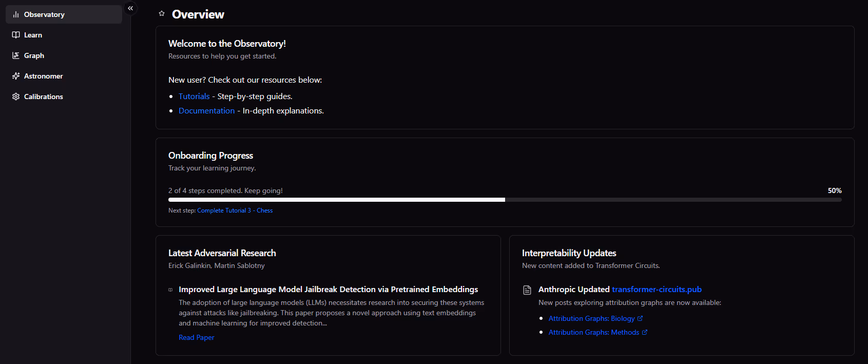Screen dimensions: 868x364
Task: Click external-link icon after Attribution Graphs: Methods
Action: pos(645,332)
